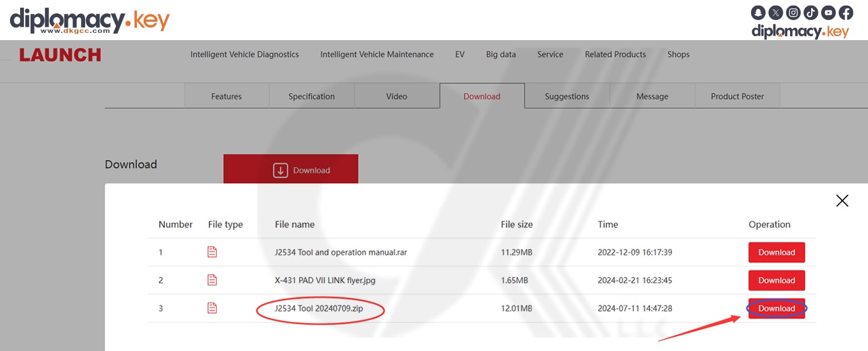Viewport: 868px width, 351px height.
Task: Open the EV menu item
Action: pos(459,54)
